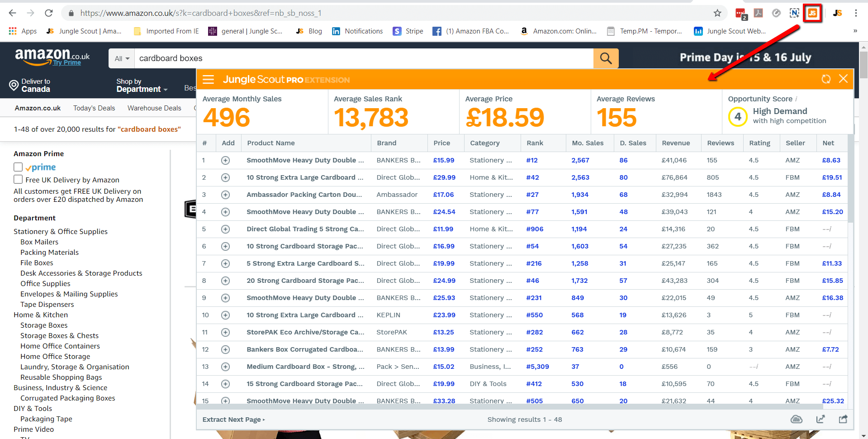This screenshot has width=868, height=439.
Task: Open Packing Materials department link
Action: click(x=49, y=253)
